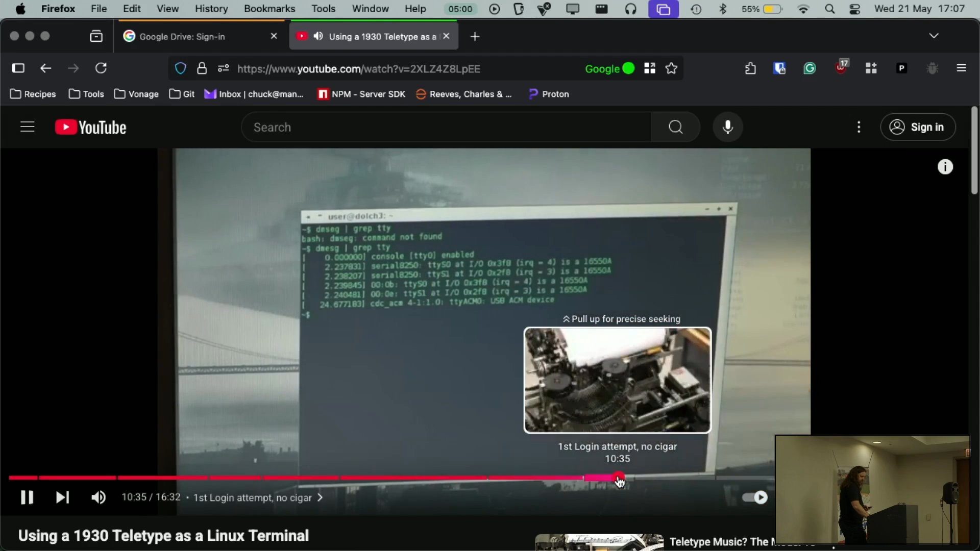Viewport: 980px width, 551px height.
Task: Show video info card icon
Action: pos(945,167)
